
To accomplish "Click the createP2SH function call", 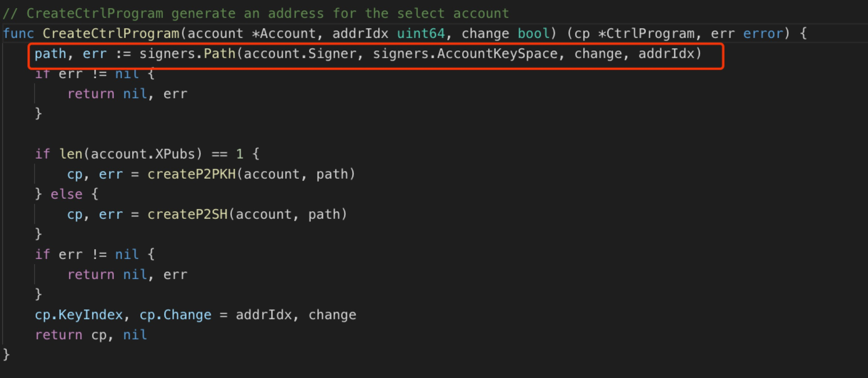I will (187, 215).
